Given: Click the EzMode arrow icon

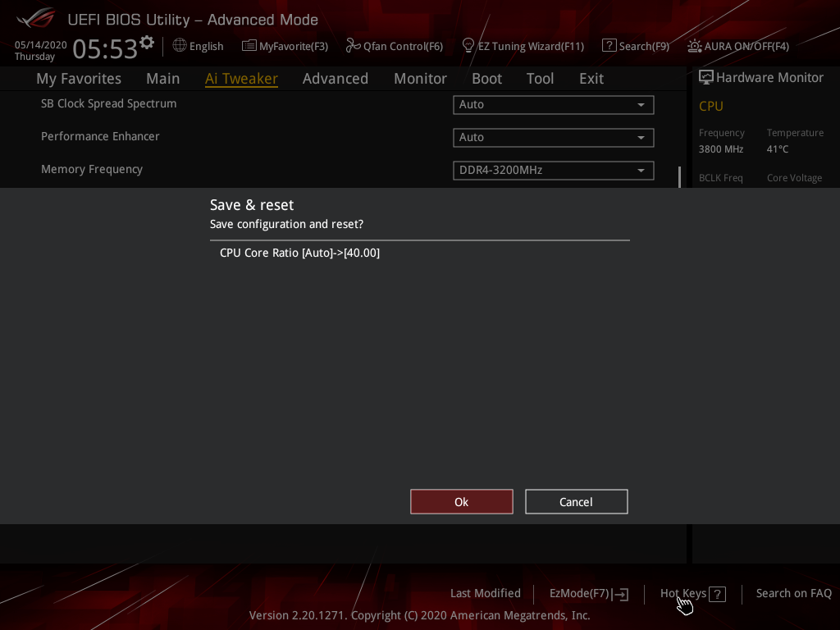Looking at the screenshot, I should pyautogui.click(x=620, y=594).
